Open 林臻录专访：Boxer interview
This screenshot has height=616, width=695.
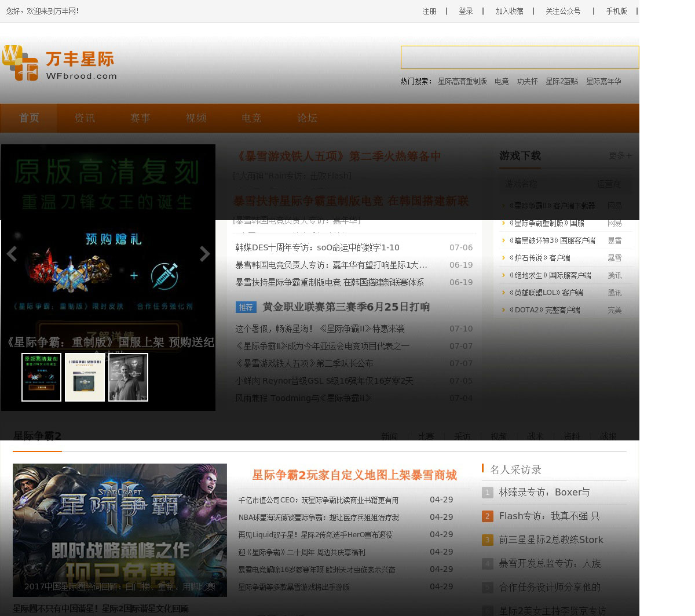544,493
